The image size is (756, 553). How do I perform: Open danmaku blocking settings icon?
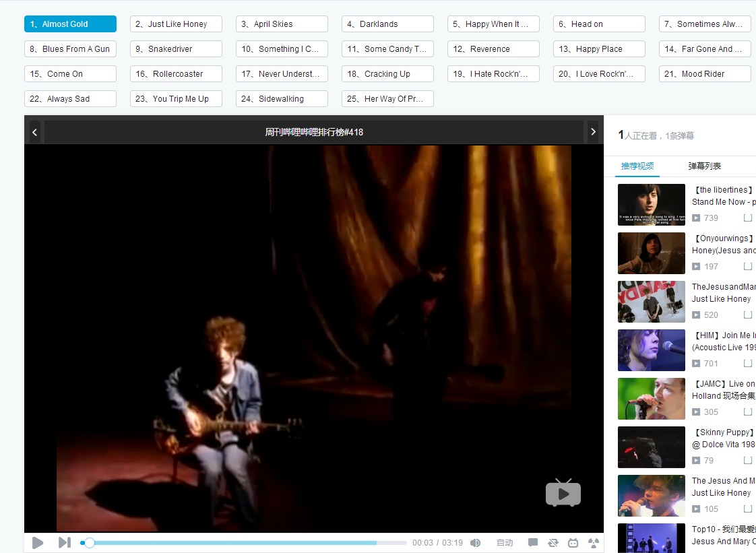[x=593, y=542]
